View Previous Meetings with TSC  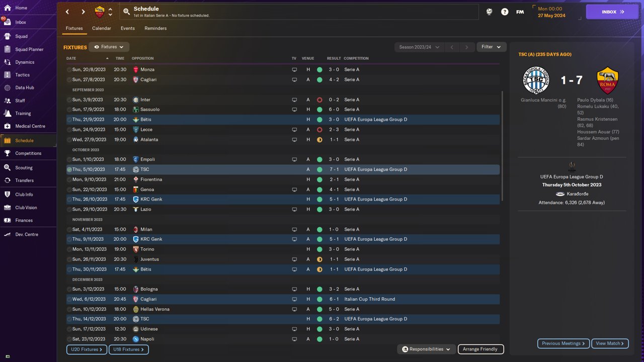point(563,343)
